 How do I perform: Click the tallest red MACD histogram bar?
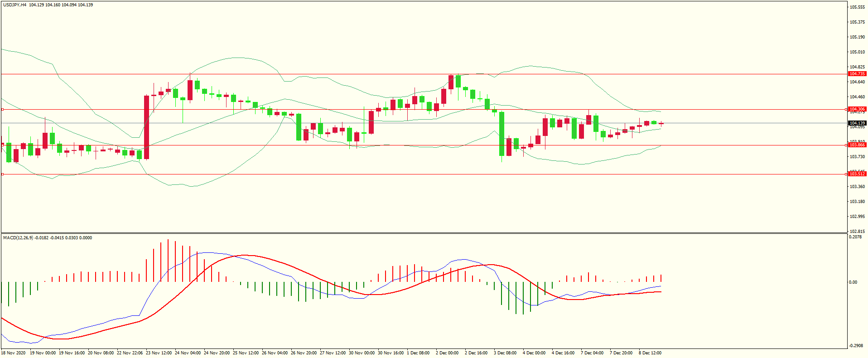pyautogui.click(x=168, y=261)
